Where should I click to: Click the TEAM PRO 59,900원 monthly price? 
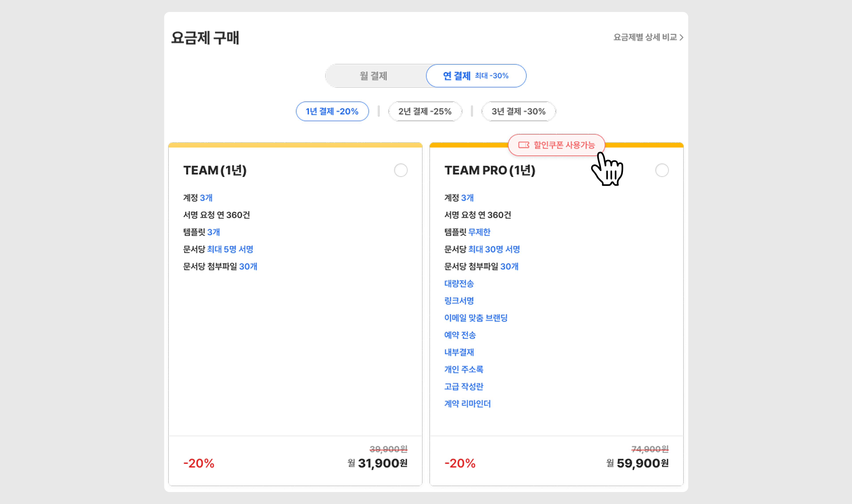point(642,463)
